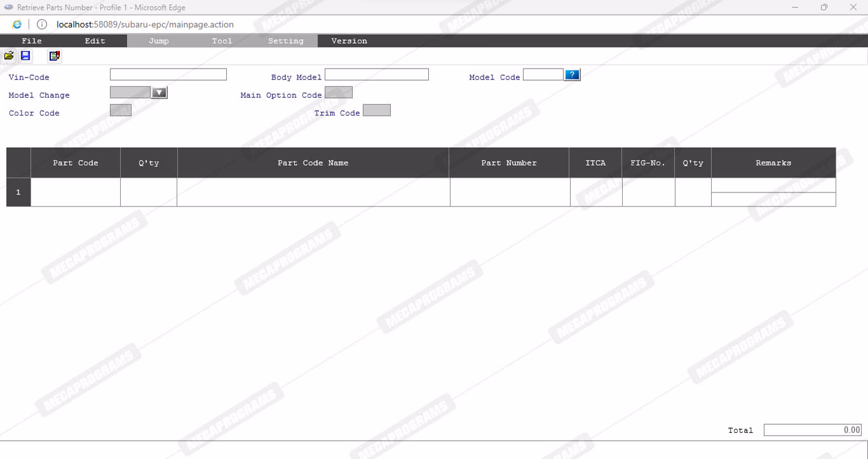Click the Vin-Code input field
The height and width of the screenshot is (459, 868).
tap(168, 75)
